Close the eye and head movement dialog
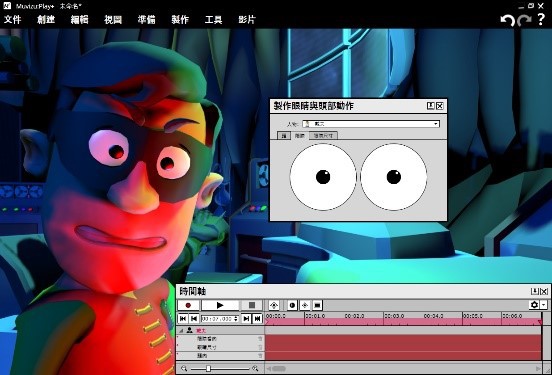 440,106
